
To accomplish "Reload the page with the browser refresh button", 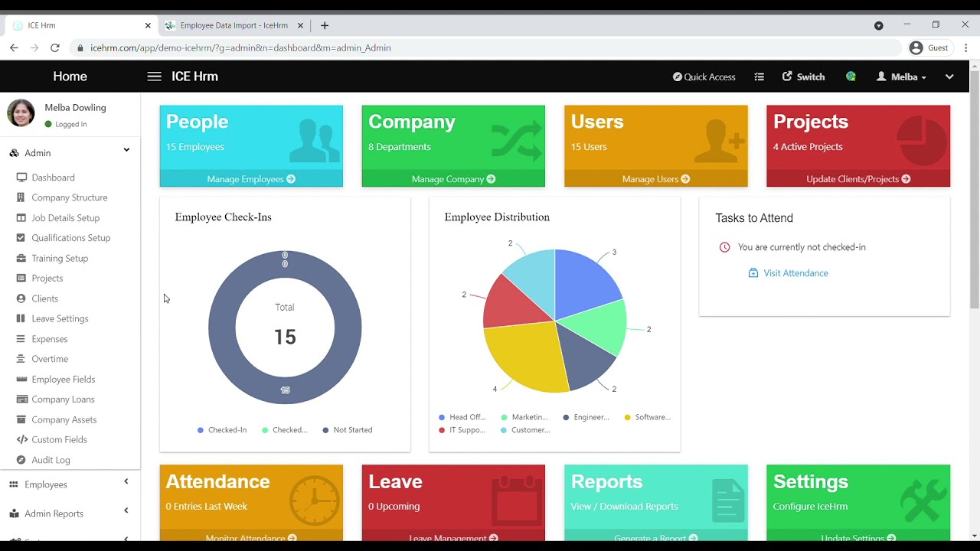I will pyautogui.click(x=54, y=47).
